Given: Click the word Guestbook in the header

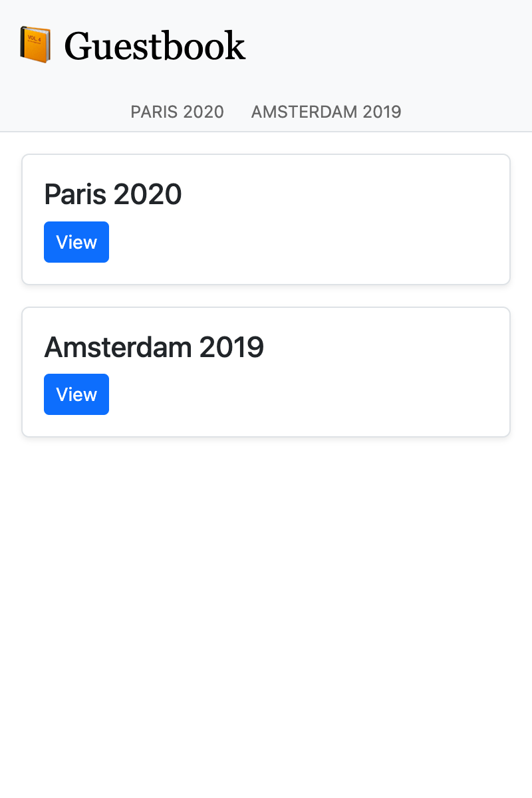Looking at the screenshot, I should [154, 46].
